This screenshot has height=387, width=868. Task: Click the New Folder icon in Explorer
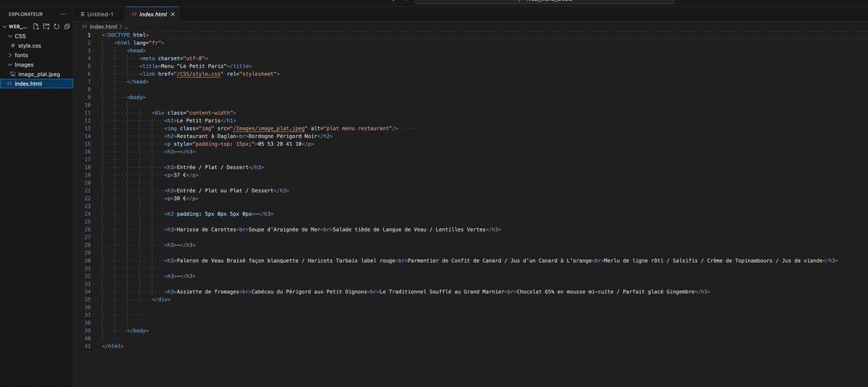coord(46,26)
